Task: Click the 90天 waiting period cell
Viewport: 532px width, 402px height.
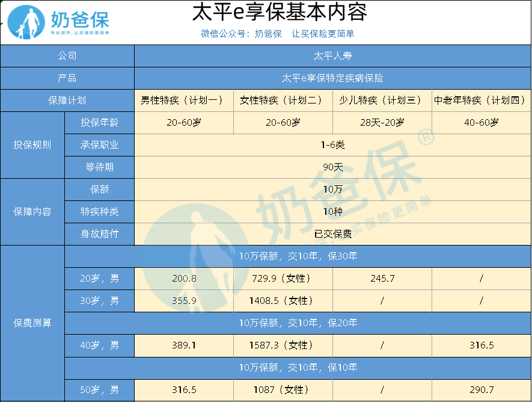Action: pyautogui.click(x=332, y=167)
